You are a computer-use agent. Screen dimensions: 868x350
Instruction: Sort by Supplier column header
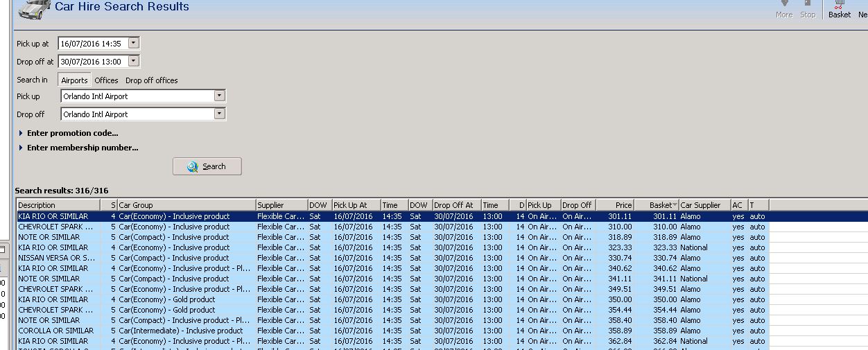pos(281,205)
